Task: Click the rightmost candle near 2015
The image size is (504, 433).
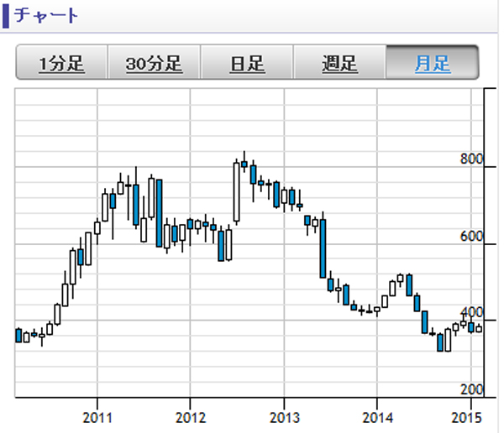Action: (x=479, y=328)
